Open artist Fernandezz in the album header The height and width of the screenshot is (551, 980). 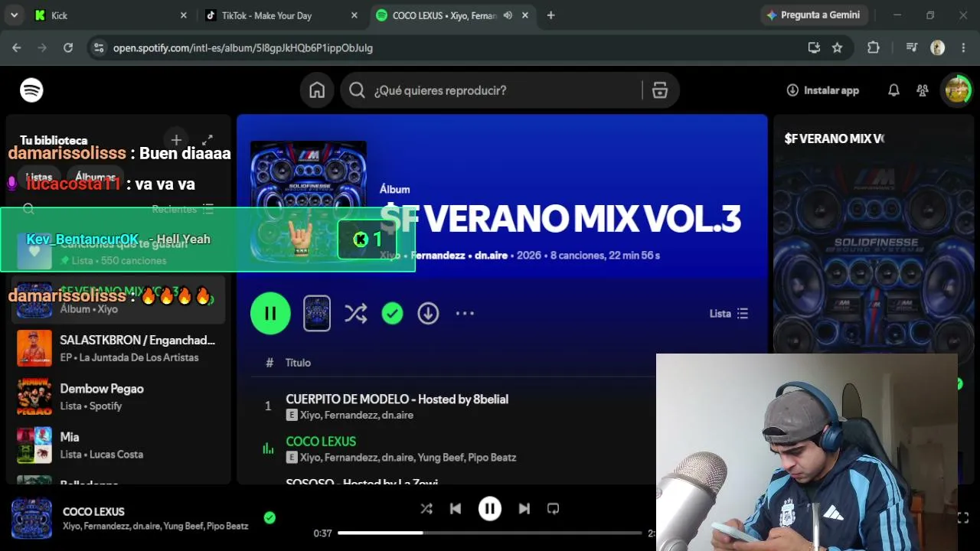tap(438, 256)
